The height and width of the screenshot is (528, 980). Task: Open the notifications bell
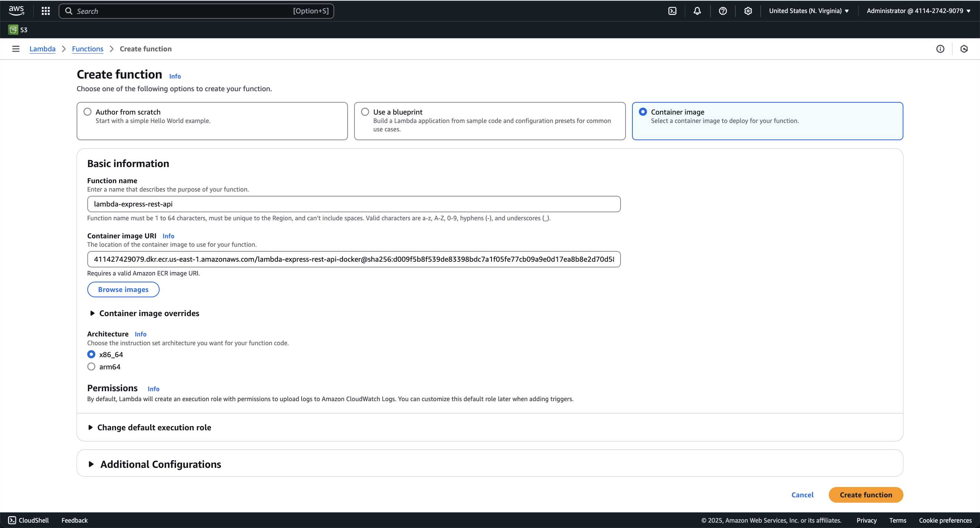[x=697, y=11]
